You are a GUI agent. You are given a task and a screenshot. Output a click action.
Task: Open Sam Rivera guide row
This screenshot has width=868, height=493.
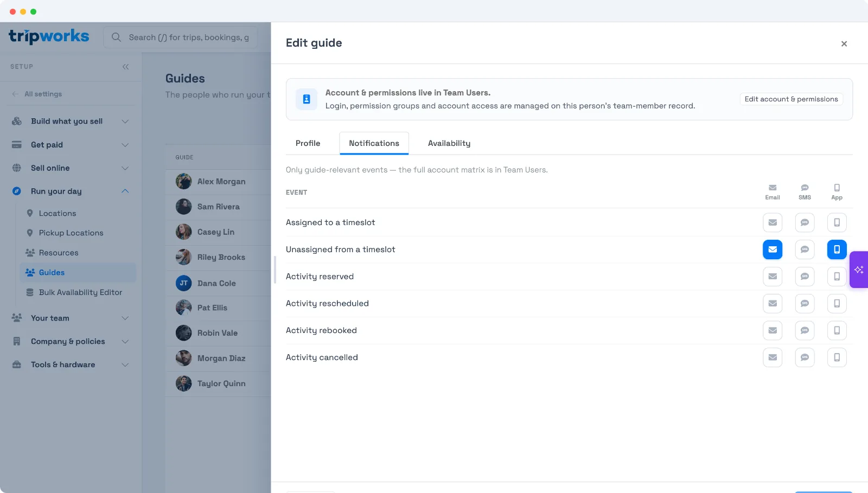click(x=218, y=207)
